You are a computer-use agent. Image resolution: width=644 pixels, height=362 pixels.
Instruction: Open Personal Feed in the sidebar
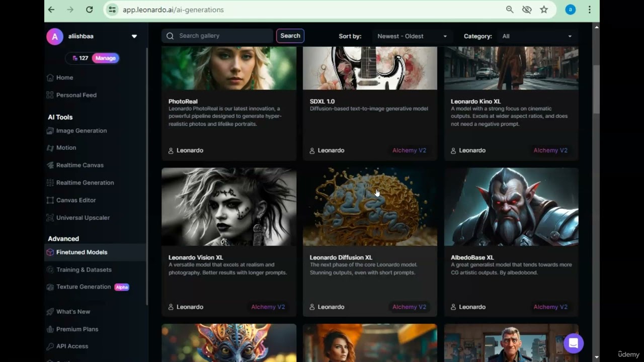coord(76,95)
